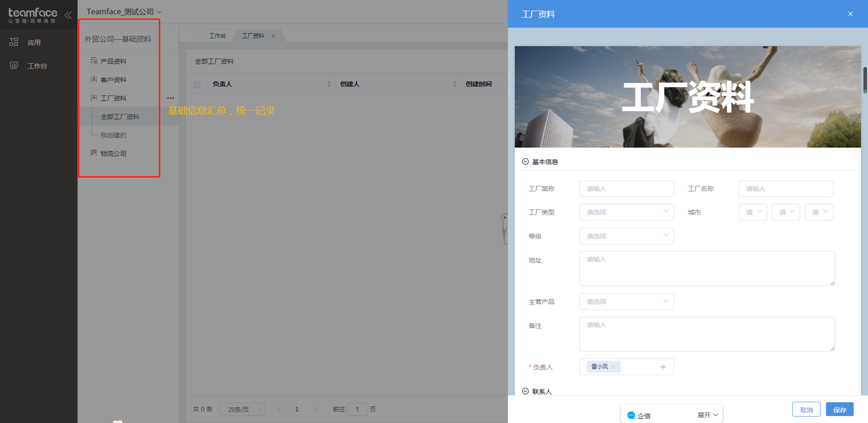Open the 工厂类型 dropdown
This screenshot has width=868, height=423.
tap(627, 212)
